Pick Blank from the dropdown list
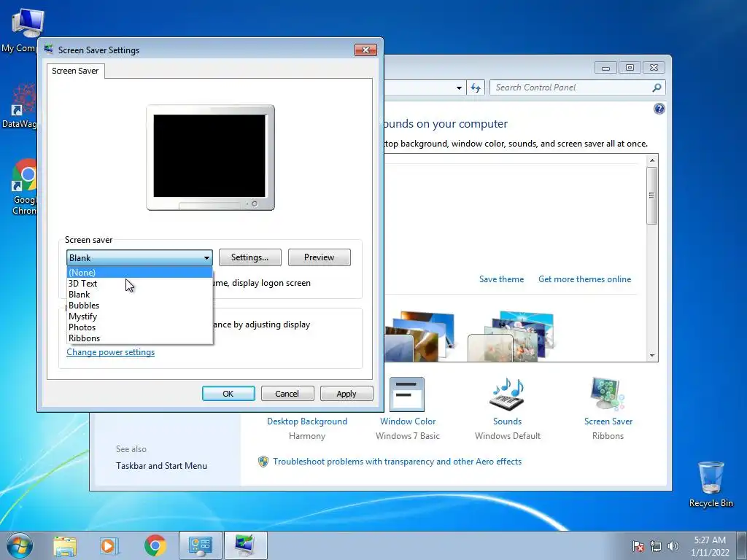 pos(139,295)
